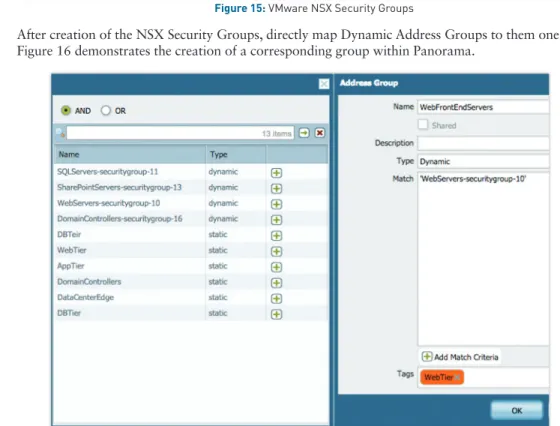Viewport: 560px width, 426px height.
Task: Click the Match criteria text area
Action: click(x=483, y=259)
